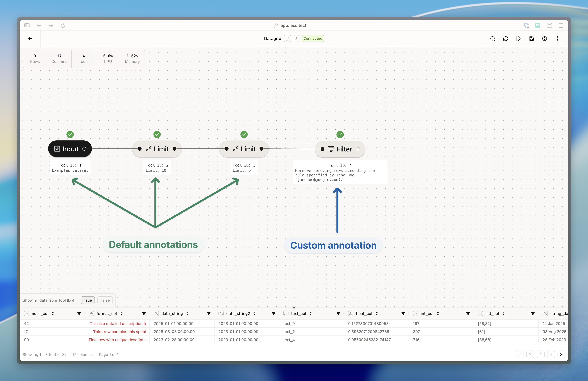This screenshot has height=381, width=588.
Task: Click the refresh/sync icon near top right
Action: coord(506,39)
